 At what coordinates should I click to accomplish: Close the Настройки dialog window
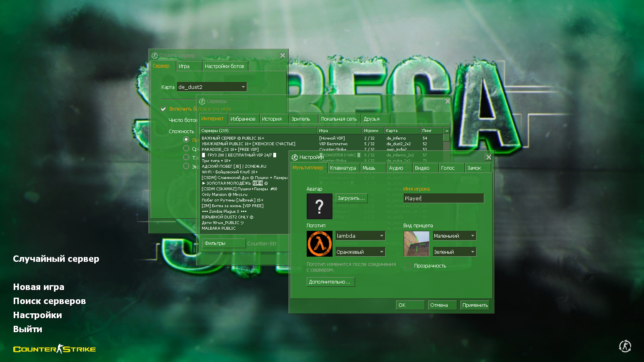pos(488,157)
